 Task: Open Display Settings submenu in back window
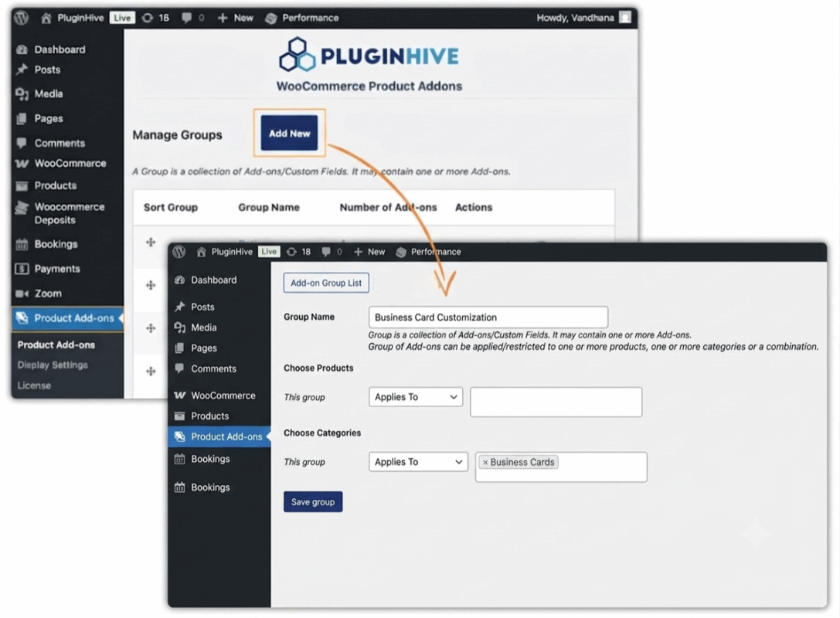53,365
